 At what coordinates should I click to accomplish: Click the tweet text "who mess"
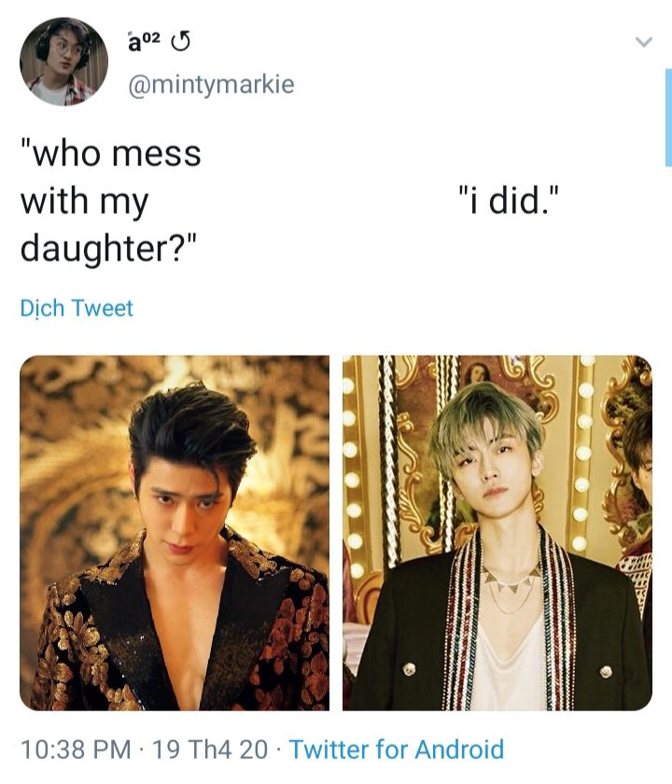point(110,153)
